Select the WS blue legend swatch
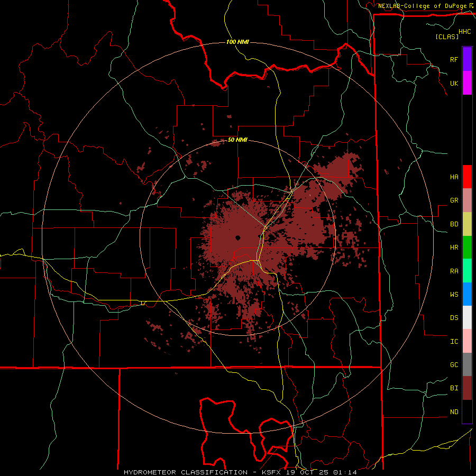476x476 pixels. click(467, 294)
